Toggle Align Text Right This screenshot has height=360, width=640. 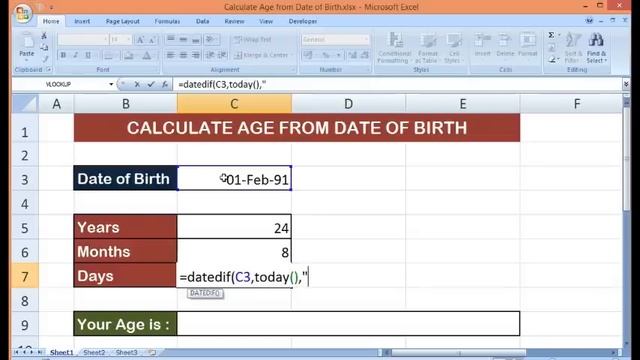[196, 55]
